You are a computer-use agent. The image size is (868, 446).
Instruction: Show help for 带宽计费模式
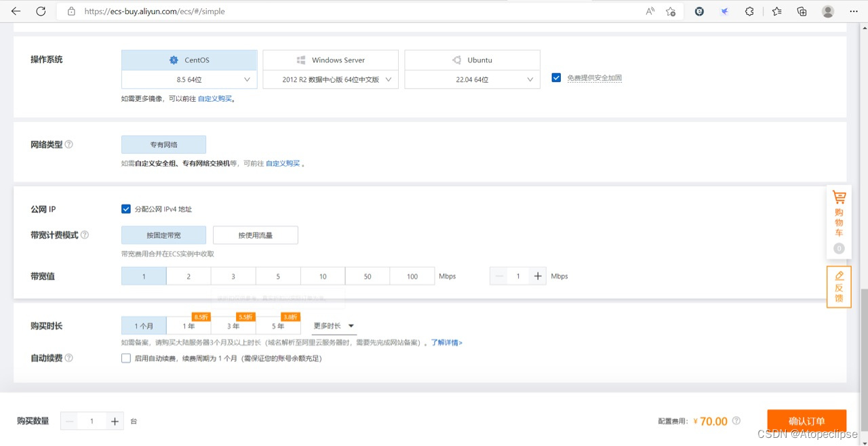click(x=85, y=235)
